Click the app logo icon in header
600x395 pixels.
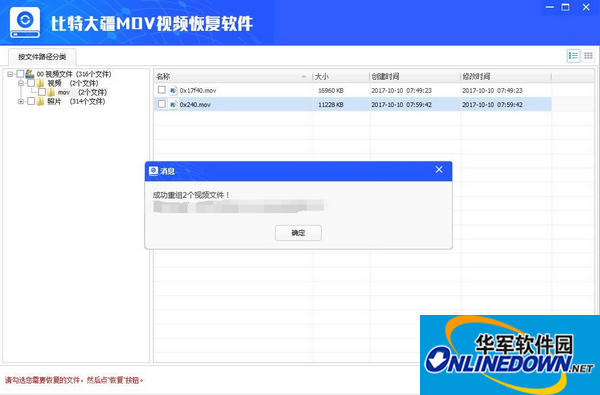[25, 22]
